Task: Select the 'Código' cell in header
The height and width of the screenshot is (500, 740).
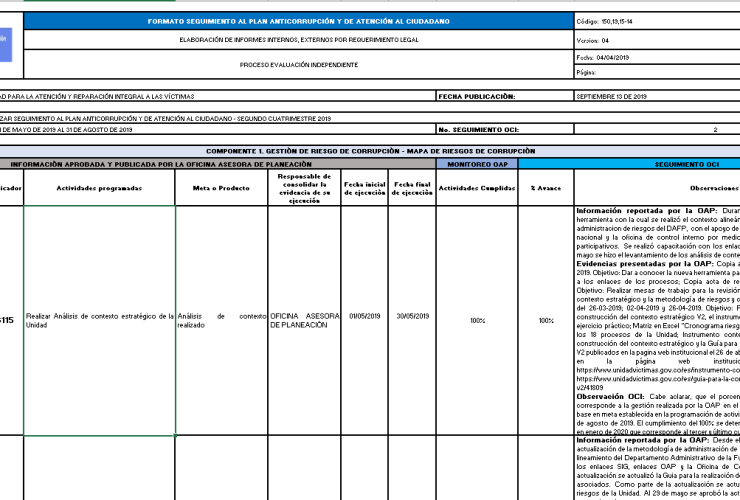Action: point(656,21)
